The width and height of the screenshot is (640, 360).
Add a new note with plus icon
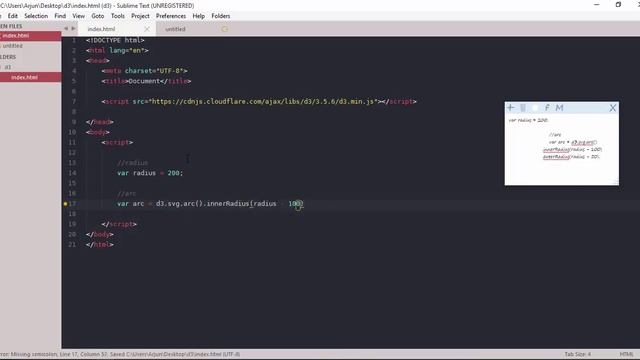(511, 108)
